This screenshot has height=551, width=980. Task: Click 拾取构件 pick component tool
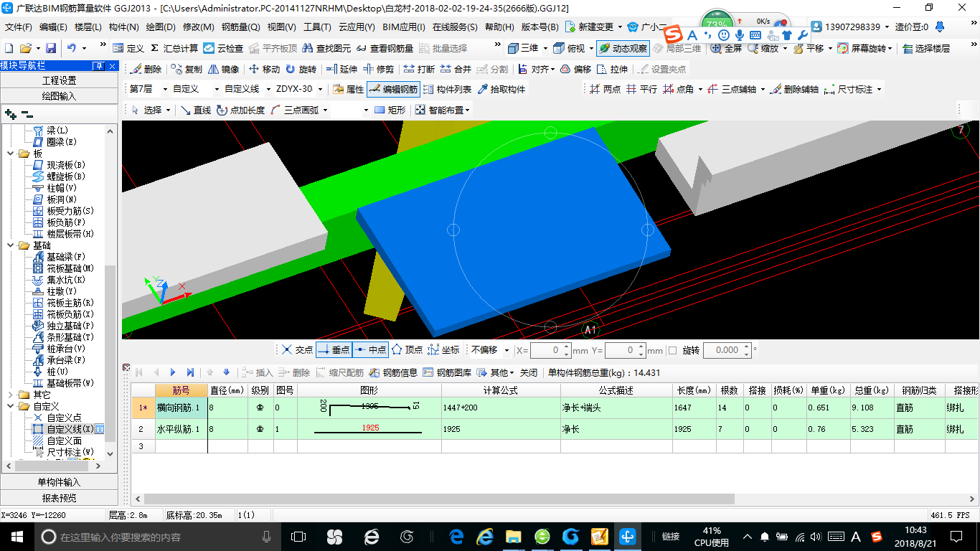click(501, 89)
